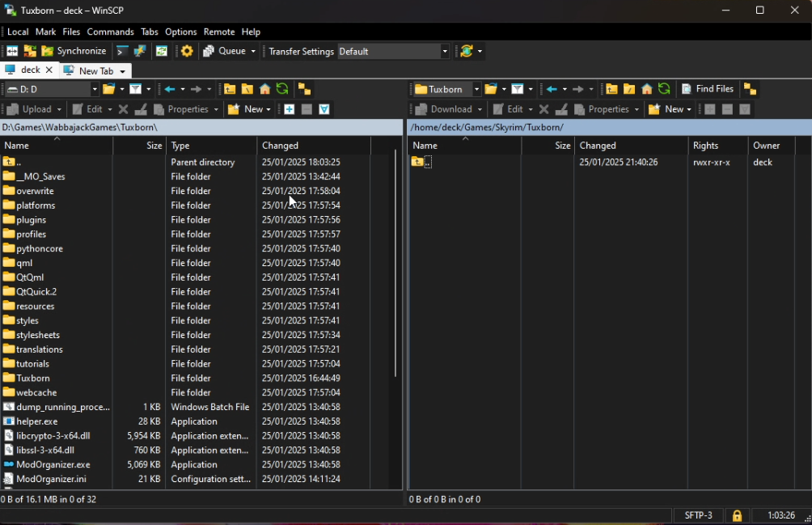Click the remote panel Filter icon
Image resolution: width=812 pixels, height=525 pixels.
(x=518, y=89)
